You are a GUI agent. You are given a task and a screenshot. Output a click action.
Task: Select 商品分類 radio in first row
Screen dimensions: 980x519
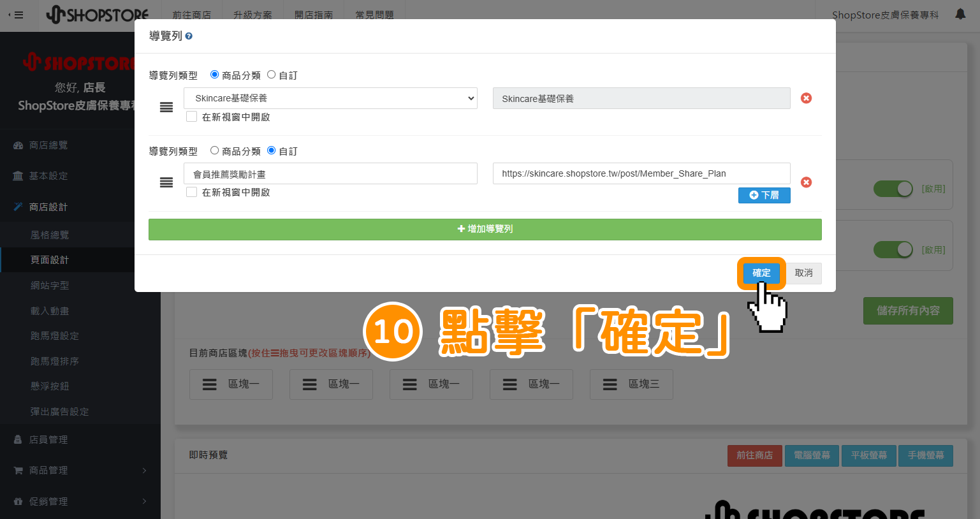(x=215, y=75)
